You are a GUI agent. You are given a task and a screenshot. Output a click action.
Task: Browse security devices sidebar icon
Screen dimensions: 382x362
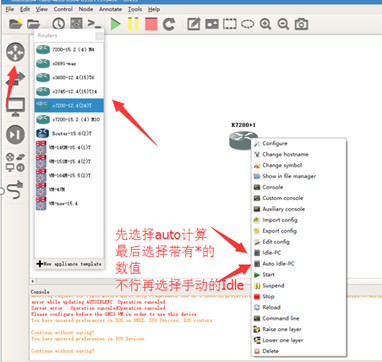pyautogui.click(x=15, y=135)
